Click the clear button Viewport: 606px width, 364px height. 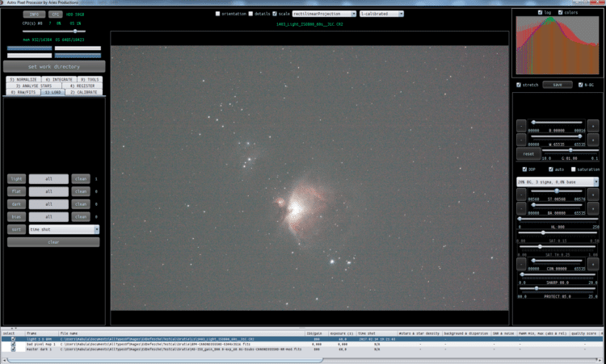tap(53, 242)
